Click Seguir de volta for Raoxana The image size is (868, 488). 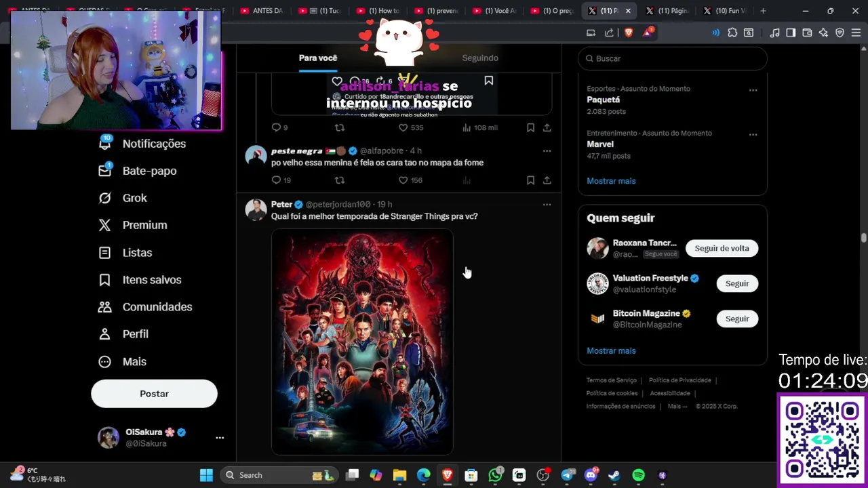click(722, 248)
